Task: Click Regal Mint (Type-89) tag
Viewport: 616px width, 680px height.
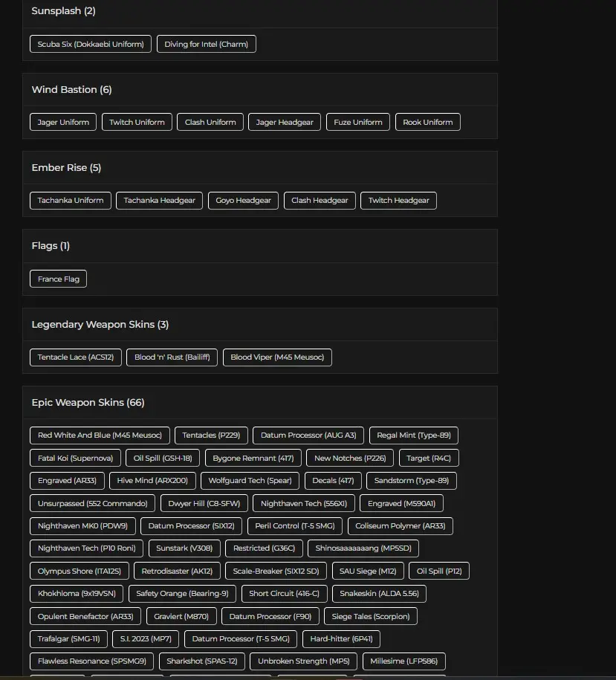Action: [x=414, y=435]
